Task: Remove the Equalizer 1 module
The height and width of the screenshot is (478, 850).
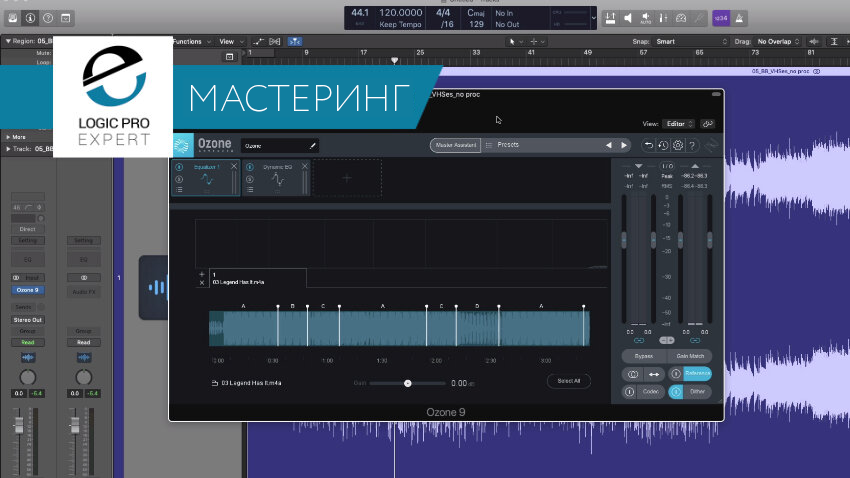Action: pos(234,166)
